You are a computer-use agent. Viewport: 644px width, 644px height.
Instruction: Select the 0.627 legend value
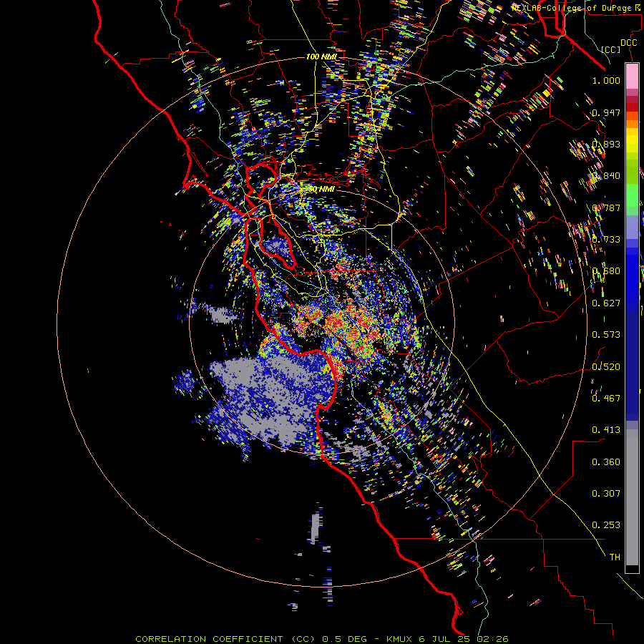606,303
